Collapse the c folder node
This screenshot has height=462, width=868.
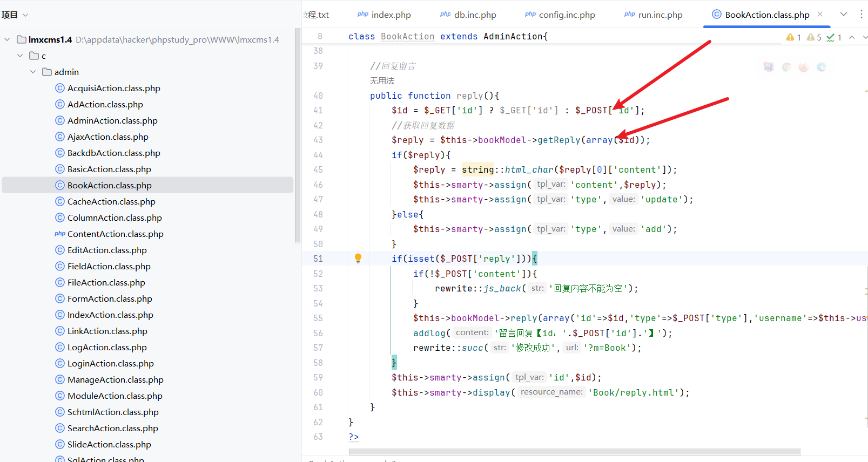20,56
